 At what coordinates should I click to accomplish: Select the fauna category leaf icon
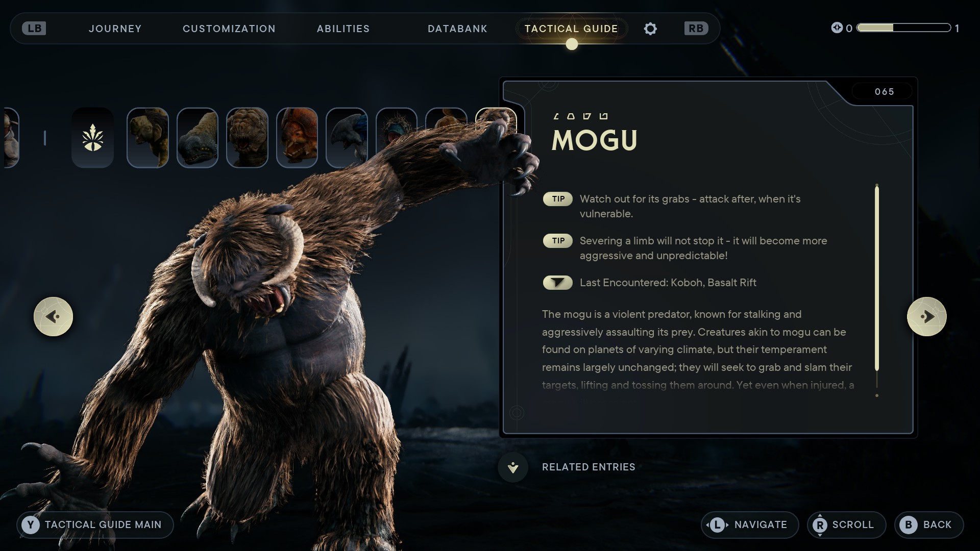tap(92, 138)
